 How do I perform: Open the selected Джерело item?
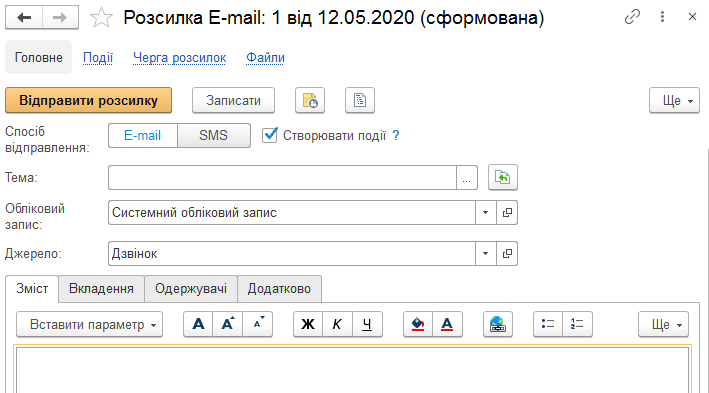[x=507, y=254]
